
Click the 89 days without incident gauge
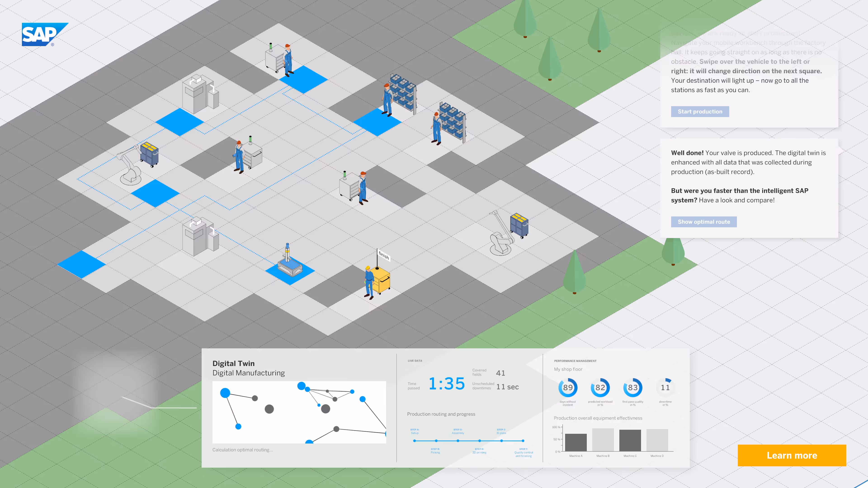(568, 388)
